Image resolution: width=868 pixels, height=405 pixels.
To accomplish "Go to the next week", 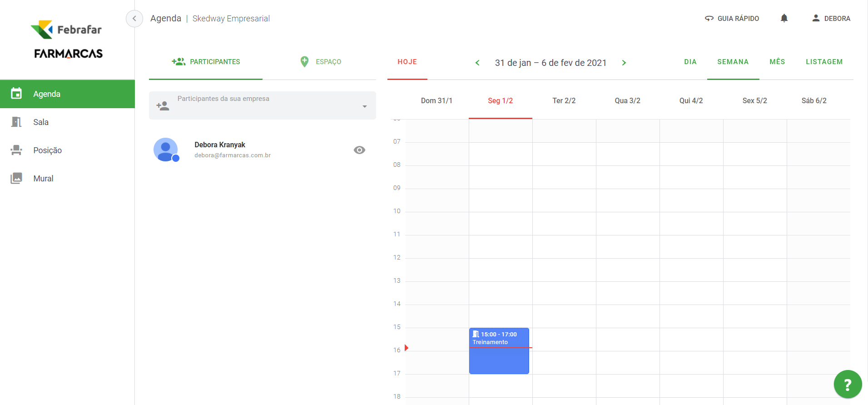I will click(624, 63).
